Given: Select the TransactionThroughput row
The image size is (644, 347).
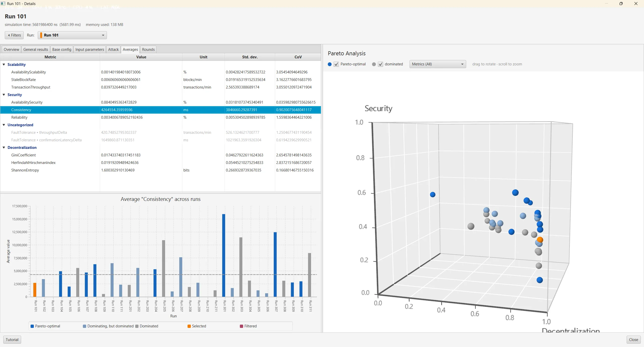Looking at the screenshot, I should click(160, 87).
